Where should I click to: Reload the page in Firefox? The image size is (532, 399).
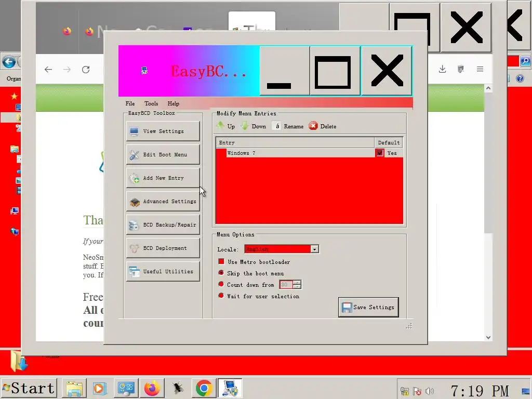pyautogui.click(x=86, y=70)
